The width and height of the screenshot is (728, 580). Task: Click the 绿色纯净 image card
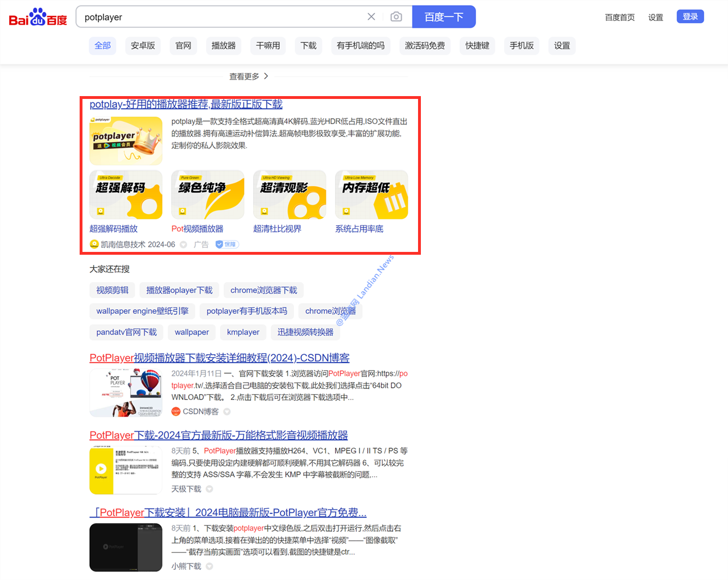208,194
